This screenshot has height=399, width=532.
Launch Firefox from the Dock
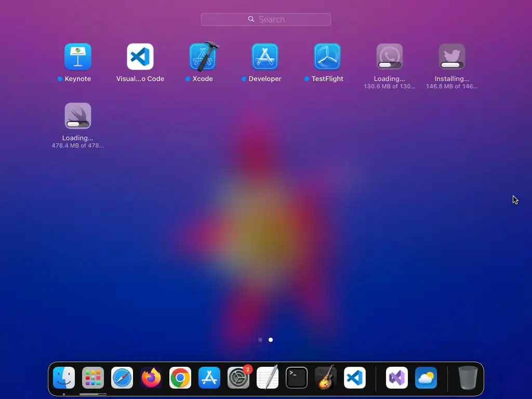[151, 378]
